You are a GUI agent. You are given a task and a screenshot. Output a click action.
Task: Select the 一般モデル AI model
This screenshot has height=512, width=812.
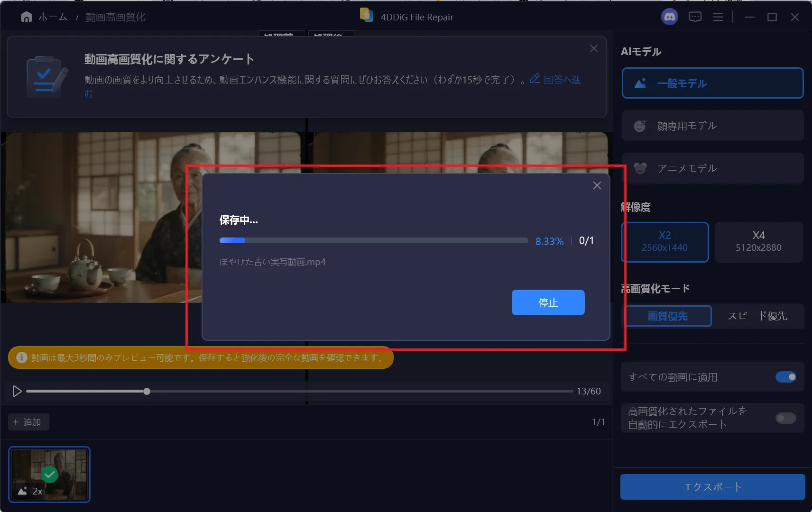point(712,83)
